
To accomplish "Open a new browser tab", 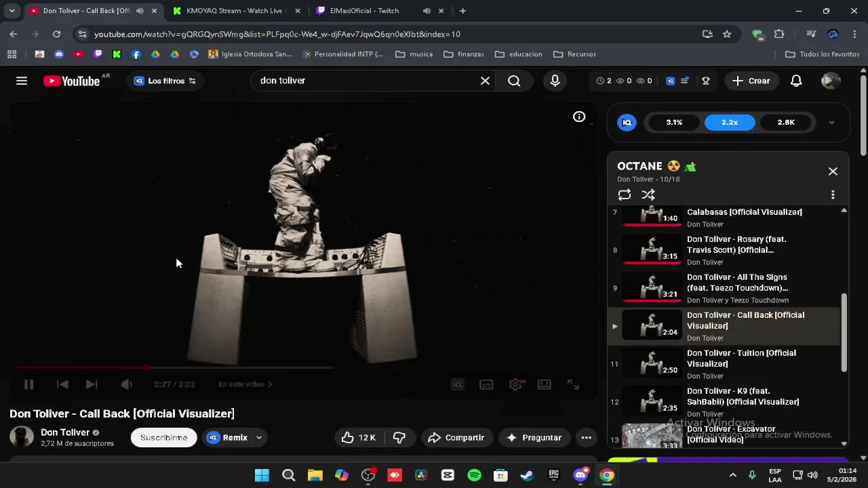I will 462,11.
